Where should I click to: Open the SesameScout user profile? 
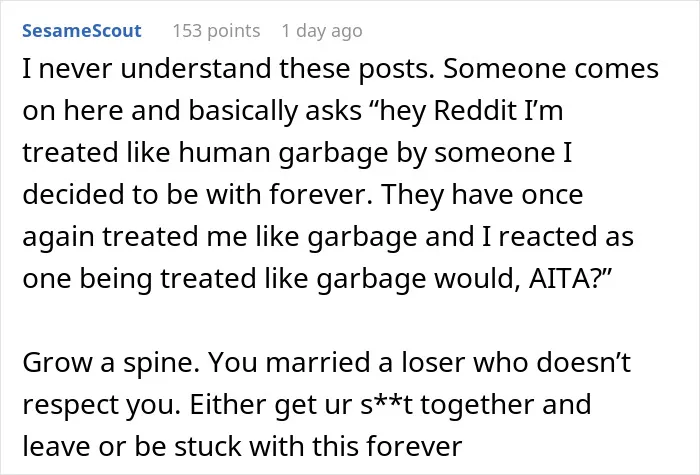(82, 31)
